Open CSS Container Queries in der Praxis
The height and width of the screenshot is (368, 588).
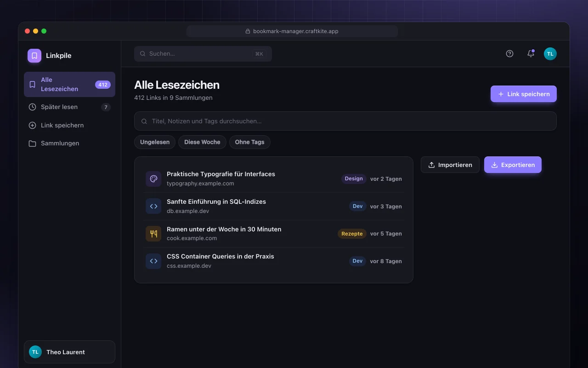(220, 256)
